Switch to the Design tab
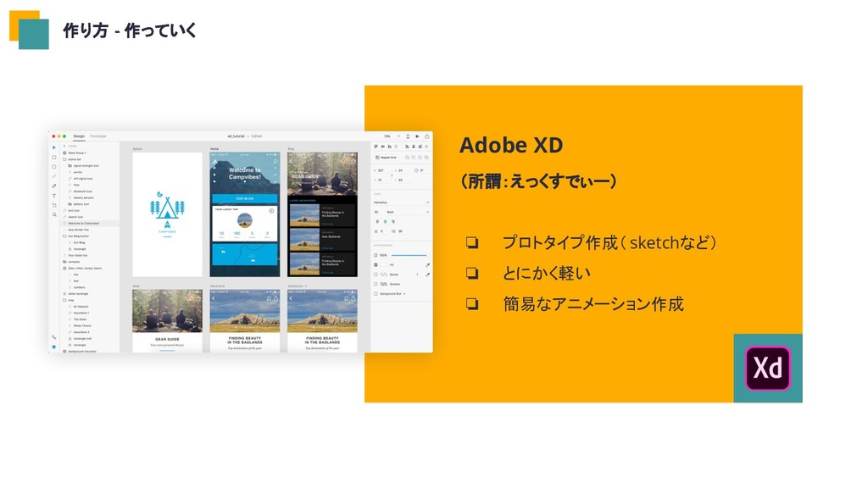 pos(79,136)
